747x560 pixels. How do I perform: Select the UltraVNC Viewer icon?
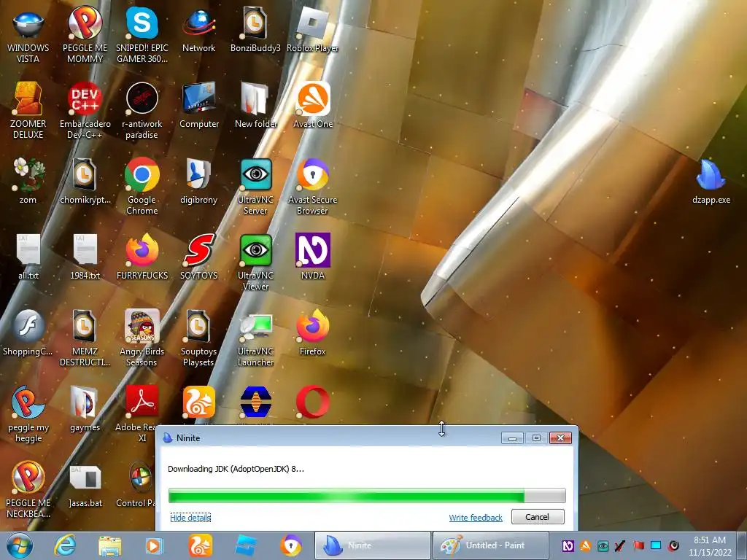[x=255, y=262]
